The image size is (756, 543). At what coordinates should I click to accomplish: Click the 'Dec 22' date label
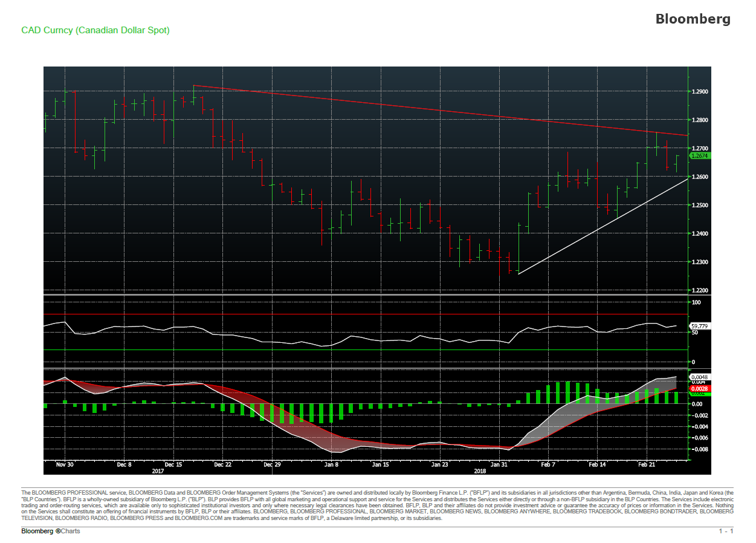tap(222, 464)
